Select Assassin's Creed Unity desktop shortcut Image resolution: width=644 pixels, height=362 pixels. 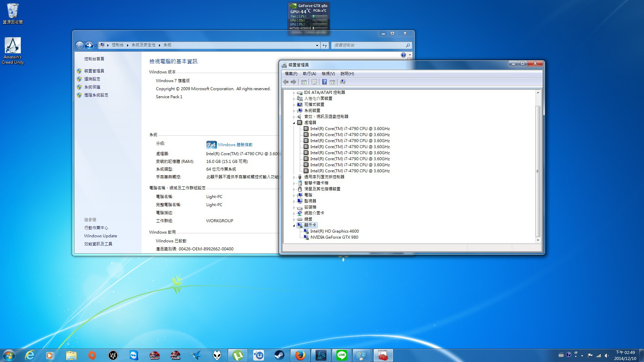coord(13,50)
